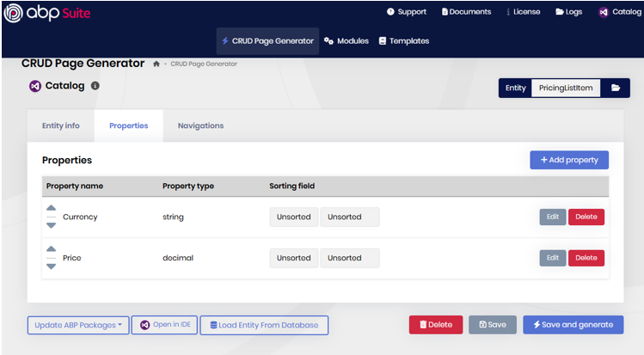This screenshot has width=644, height=355.
Task: Move Price property up with arrow
Action: (x=51, y=249)
